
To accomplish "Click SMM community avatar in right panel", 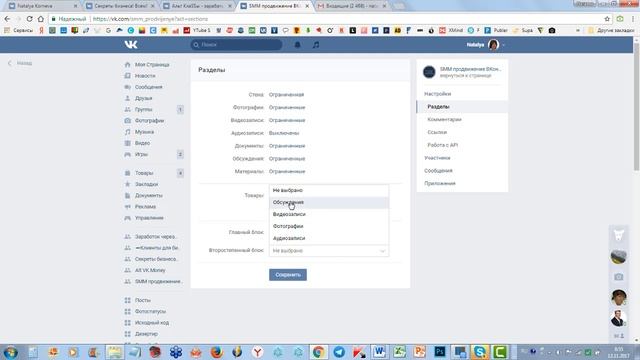I will point(429,72).
